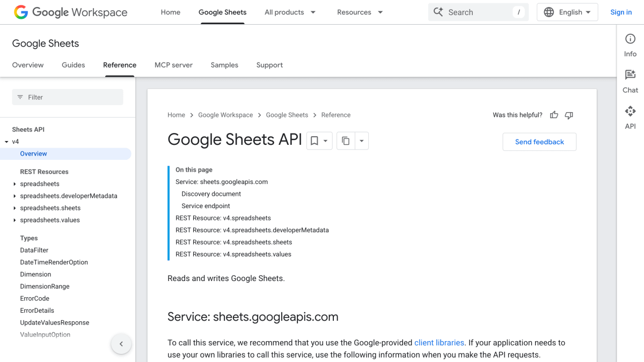Screen dimensions: 644x362
Task: Jump to REST Resource: v4.spreadsheets
Action: pos(223,218)
